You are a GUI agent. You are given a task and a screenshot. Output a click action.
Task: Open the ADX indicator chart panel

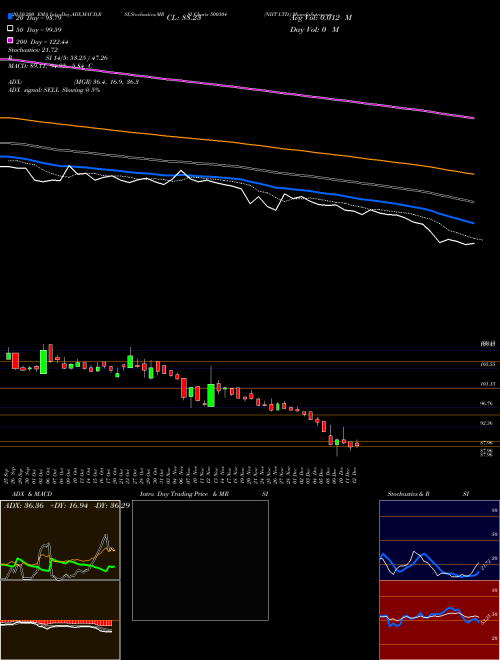tap(60, 540)
